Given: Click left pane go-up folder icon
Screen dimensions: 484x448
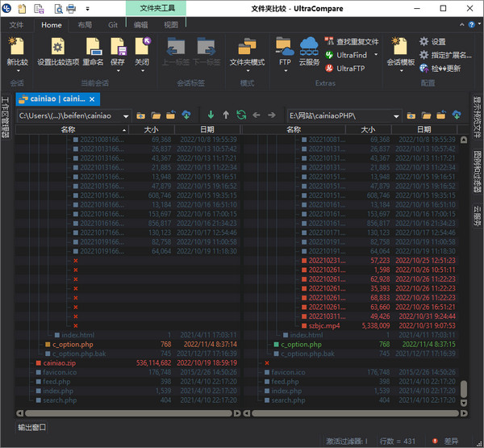Looking at the screenshot, I should point(140,115).
